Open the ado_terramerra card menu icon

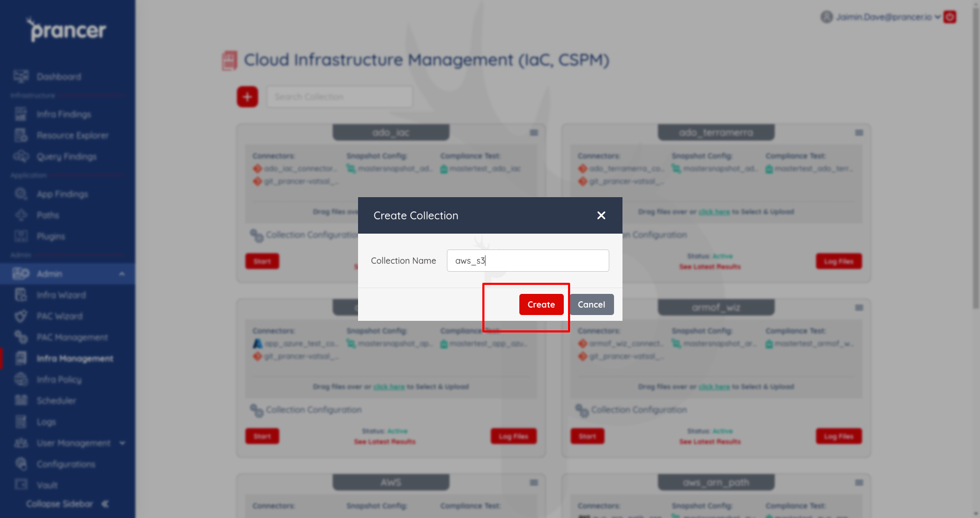click(x=859, y=133)
